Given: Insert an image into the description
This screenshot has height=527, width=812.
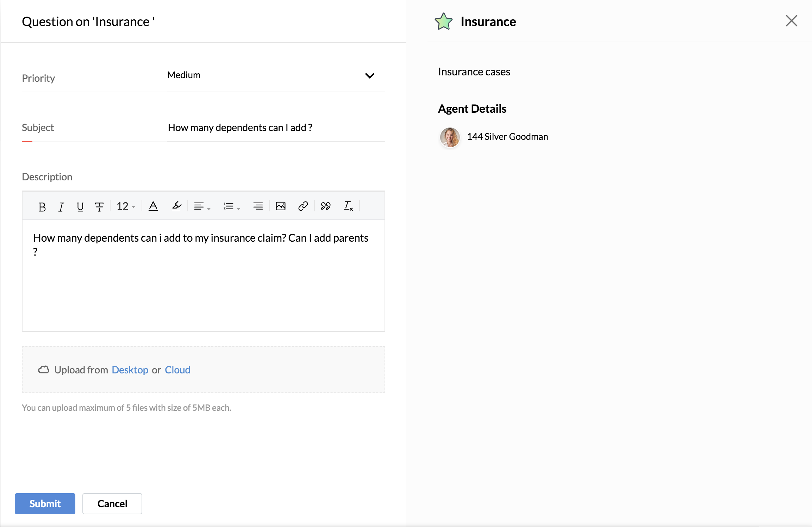Looking at the screenshot, I should point(281,206).
